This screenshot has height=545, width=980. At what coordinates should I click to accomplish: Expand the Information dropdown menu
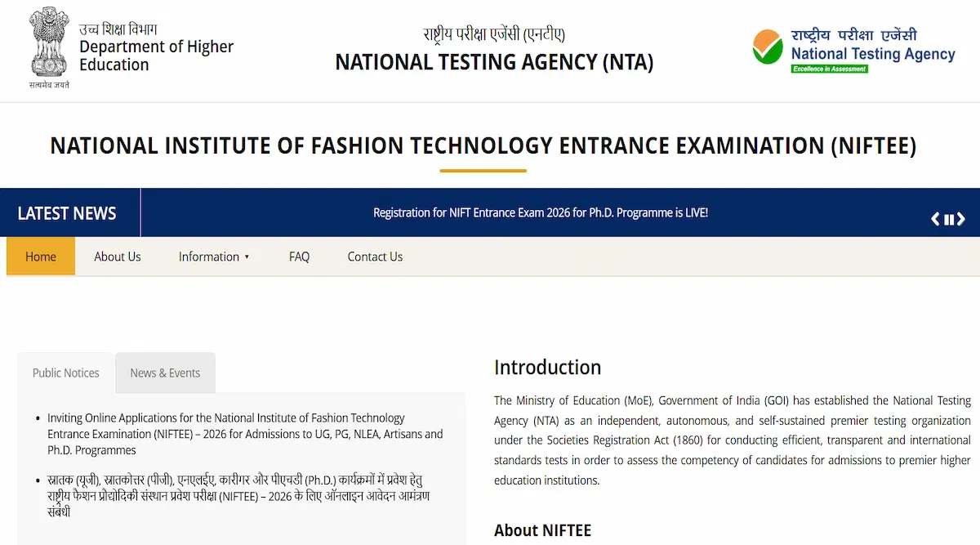[214, 257]
